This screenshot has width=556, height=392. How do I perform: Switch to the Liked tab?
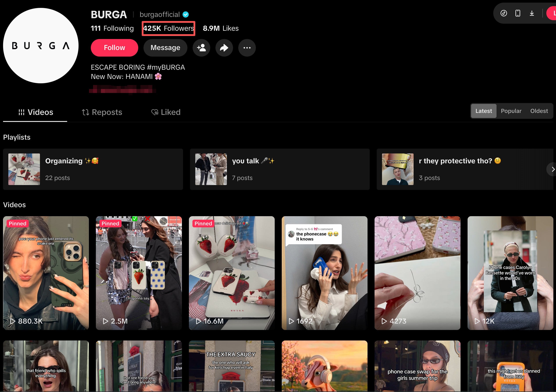tap(166, 112)
